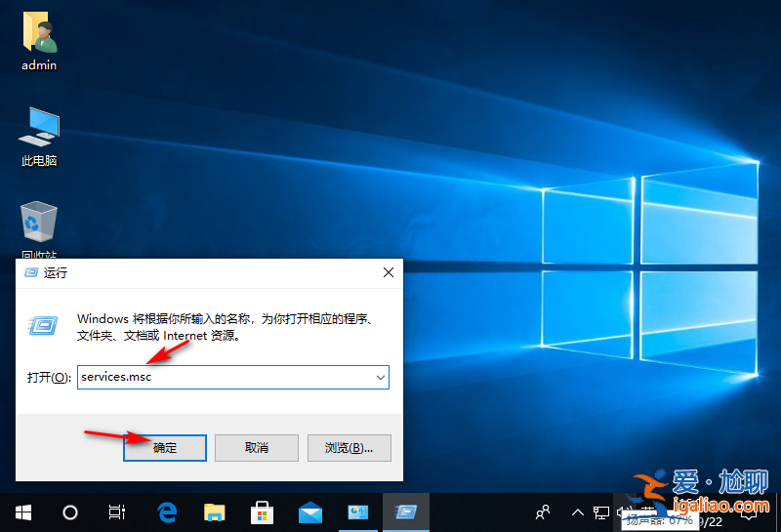Click the Run icon in dialog title bar

coord(31,272)
